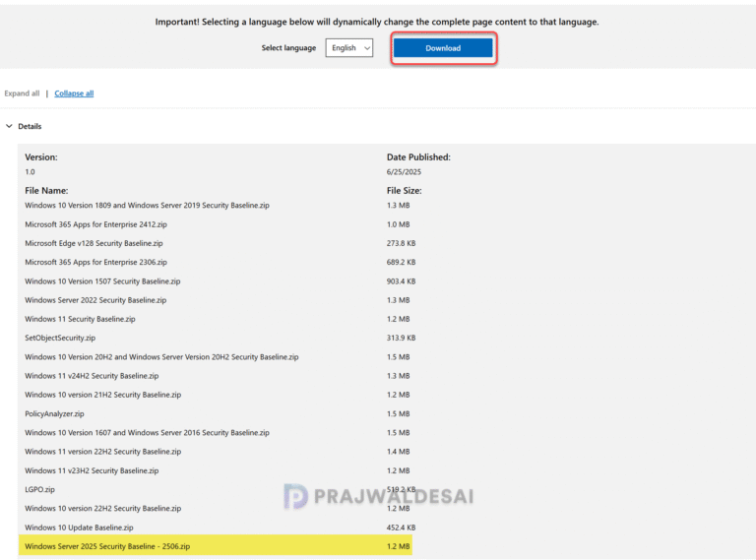
Task: Click the File Name heading
Action: coord(46,191)
